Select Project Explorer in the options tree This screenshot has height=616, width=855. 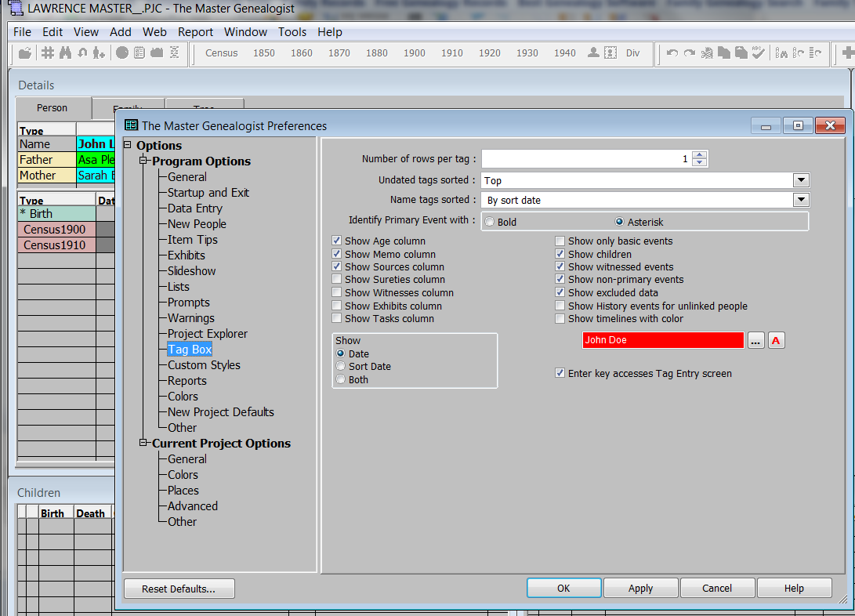tap(207, 334)
